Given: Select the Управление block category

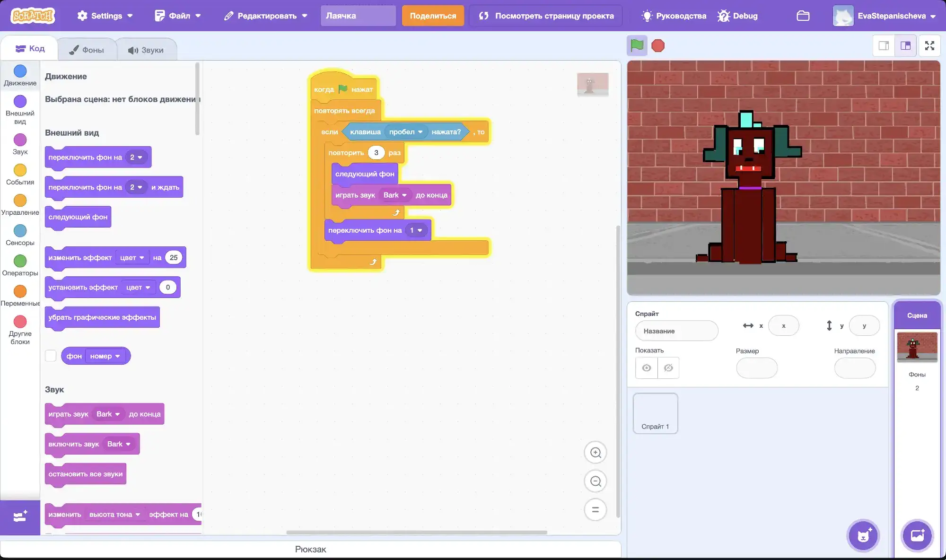Looking at the screenshot, I should click(20, 205).
